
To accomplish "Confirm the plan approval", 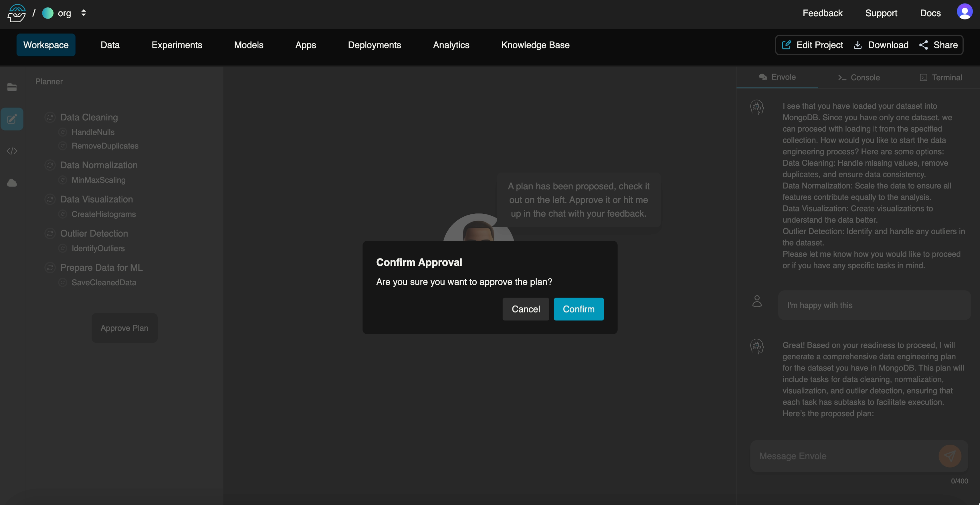I will [578, 309].
